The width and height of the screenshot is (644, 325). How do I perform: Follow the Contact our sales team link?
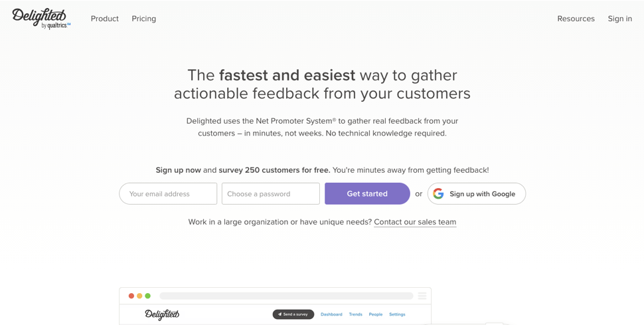415,222
